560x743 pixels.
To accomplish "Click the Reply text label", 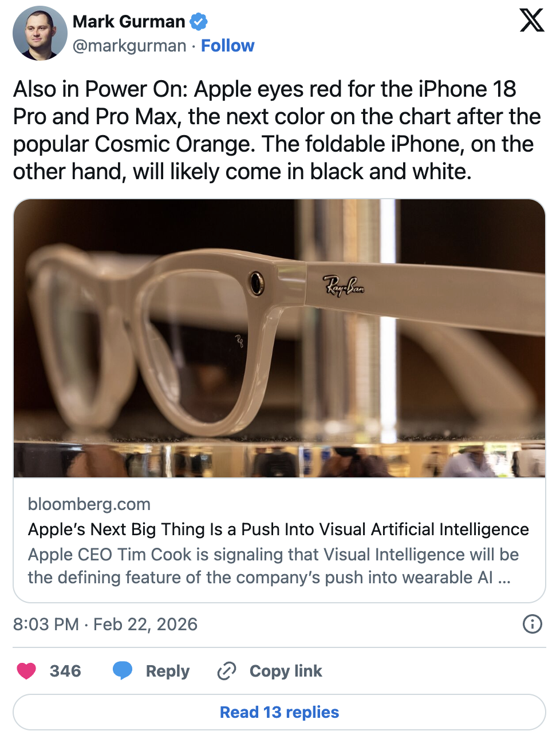I will [x=167, y=671].
